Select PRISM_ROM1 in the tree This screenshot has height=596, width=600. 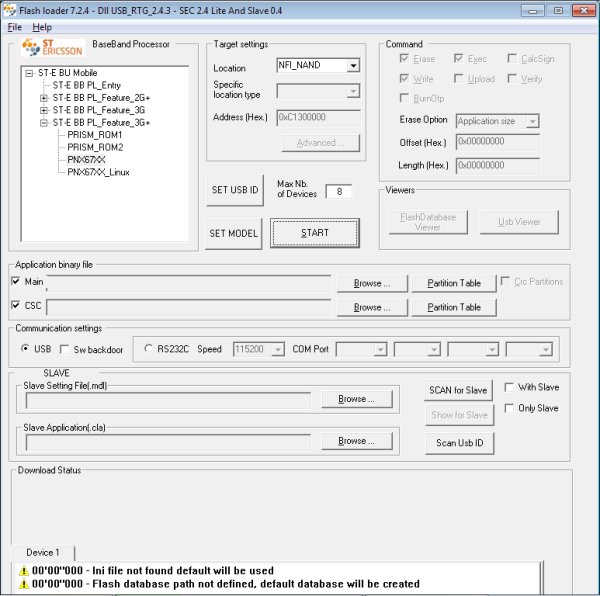(95, 135)
